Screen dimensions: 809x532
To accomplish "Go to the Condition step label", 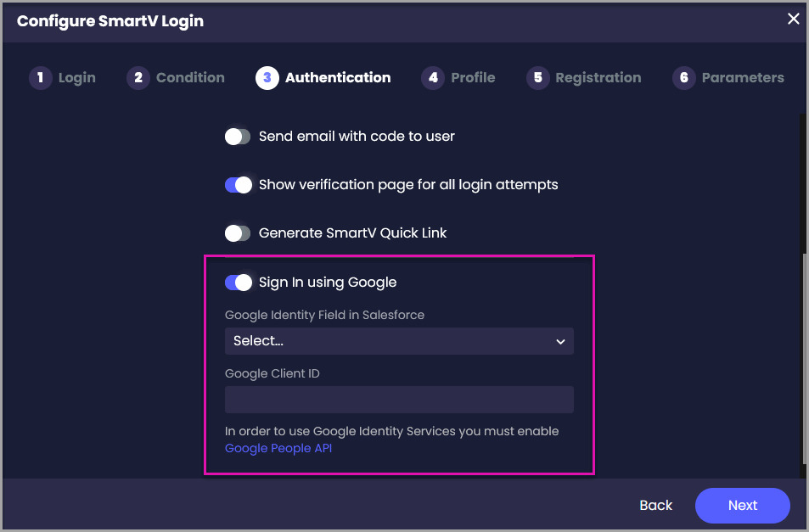I will 190,77.
